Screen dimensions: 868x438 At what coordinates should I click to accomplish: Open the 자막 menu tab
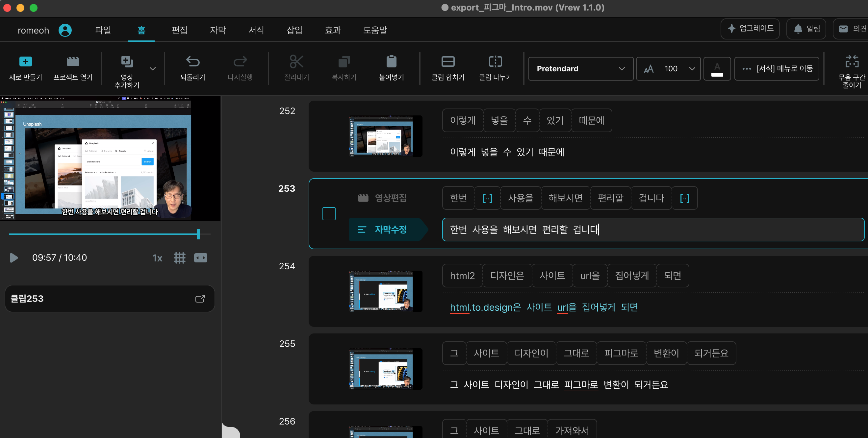pos(218,30)
